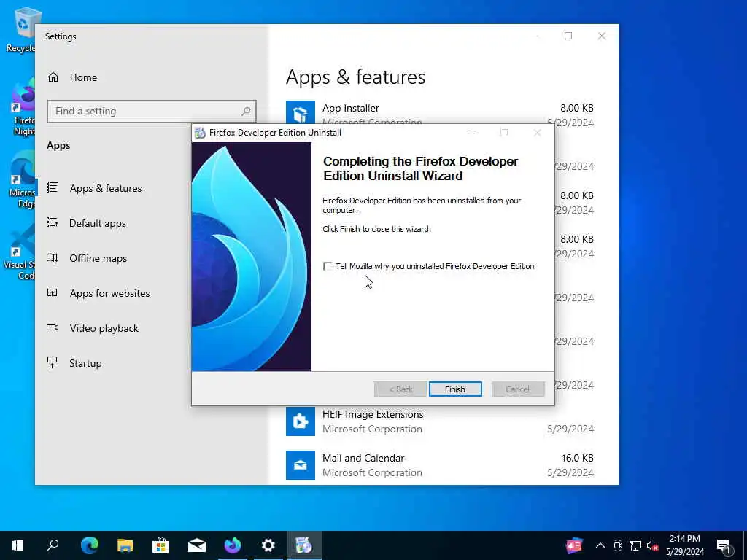The image size is (747, 560).
Task: Open the Windows Start menu
Action: point(18,545)
